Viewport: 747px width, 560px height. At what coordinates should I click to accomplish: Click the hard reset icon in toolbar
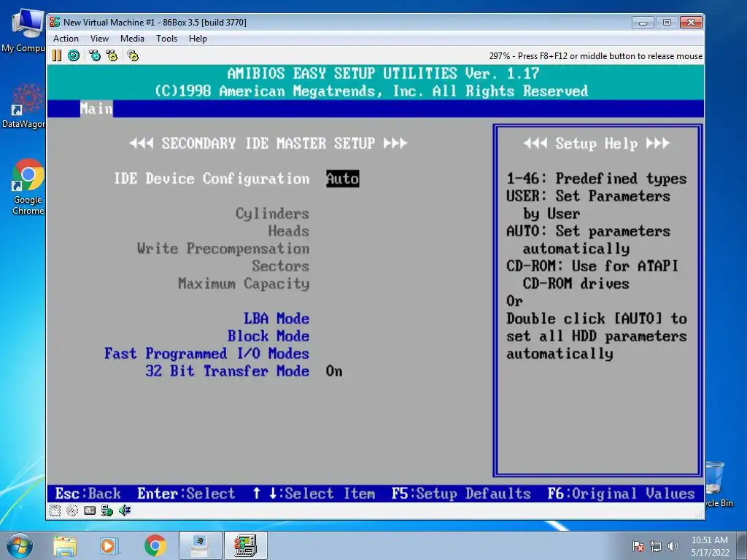point(74,55)
